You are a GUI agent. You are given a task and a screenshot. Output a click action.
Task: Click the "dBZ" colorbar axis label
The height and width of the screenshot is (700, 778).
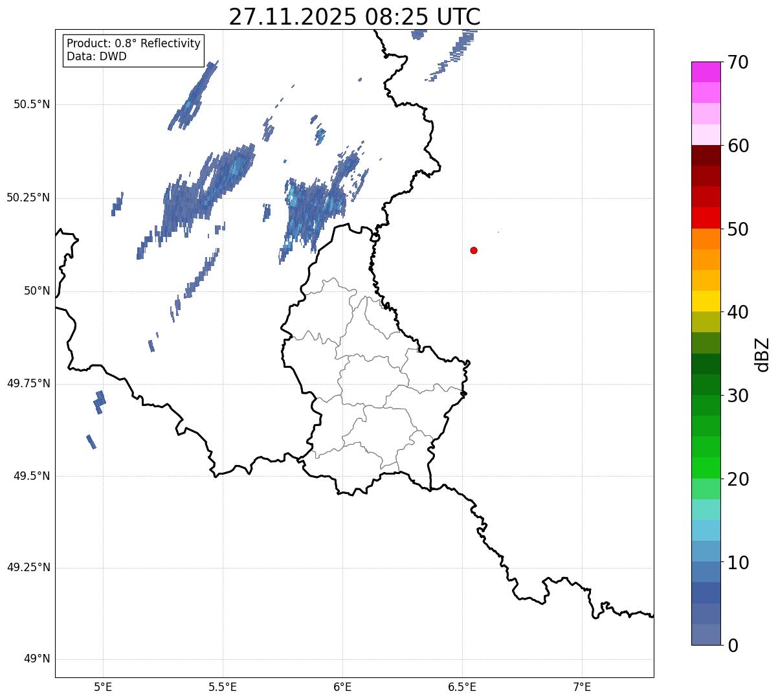coord(762,354)
